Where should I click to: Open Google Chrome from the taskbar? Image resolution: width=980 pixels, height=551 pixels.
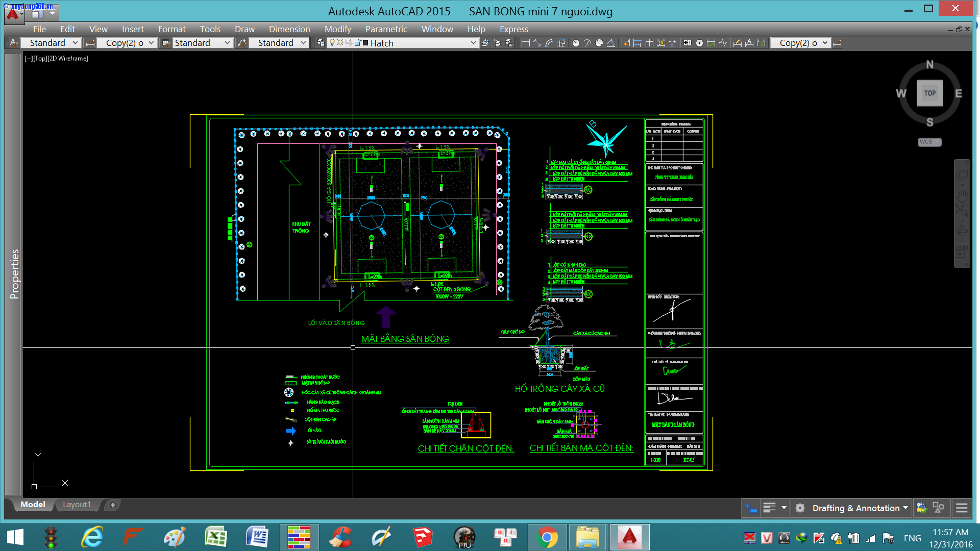[x=547, y=537]
